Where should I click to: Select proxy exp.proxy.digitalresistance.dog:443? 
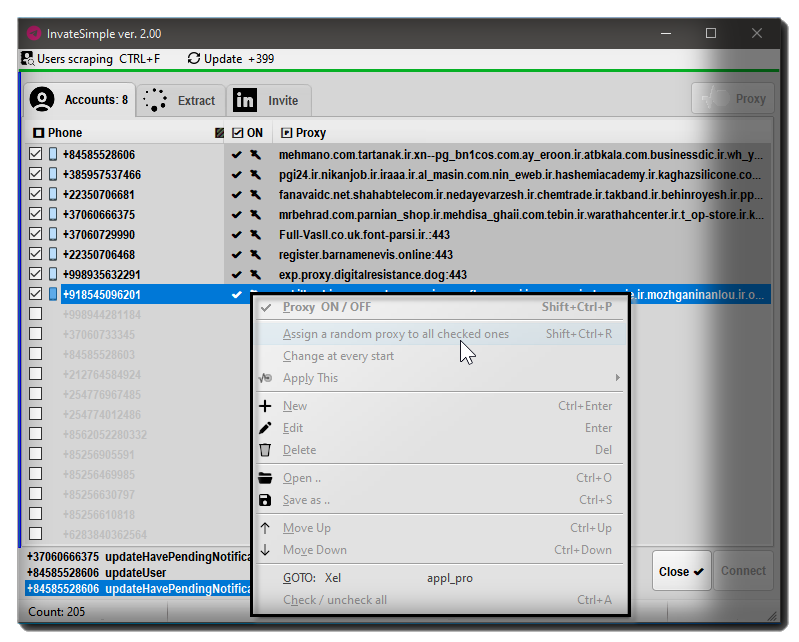pos(372,275)
